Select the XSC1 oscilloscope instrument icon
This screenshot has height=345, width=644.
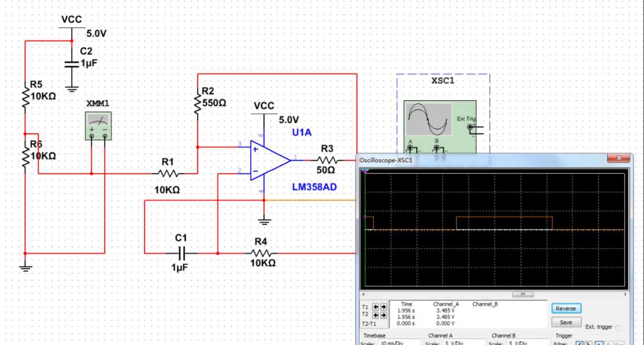(x=440, y=127)
